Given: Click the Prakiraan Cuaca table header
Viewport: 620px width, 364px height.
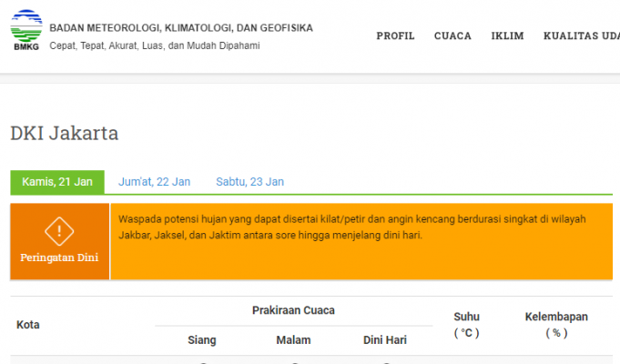Looking at the screenshot, I should [x=293, y=310].
